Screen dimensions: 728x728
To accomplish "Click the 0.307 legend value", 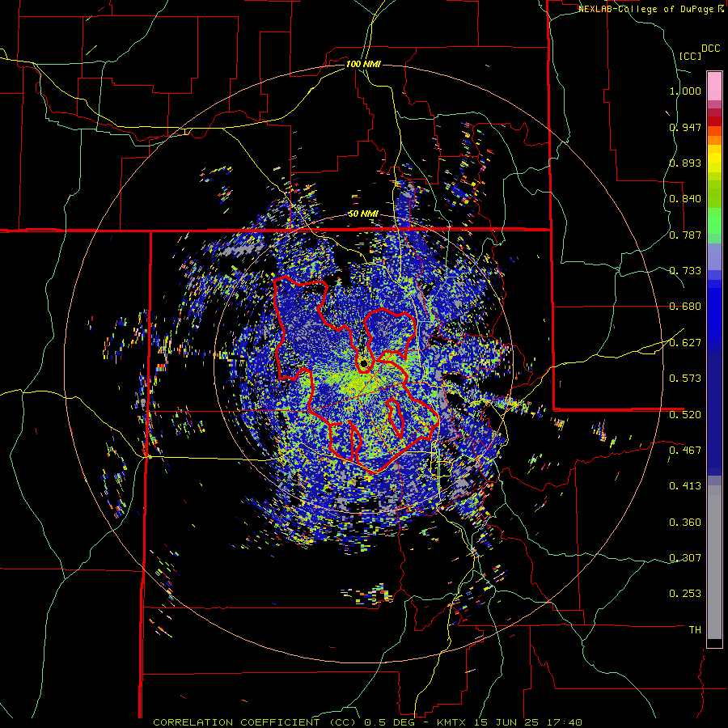I will 685,558.
